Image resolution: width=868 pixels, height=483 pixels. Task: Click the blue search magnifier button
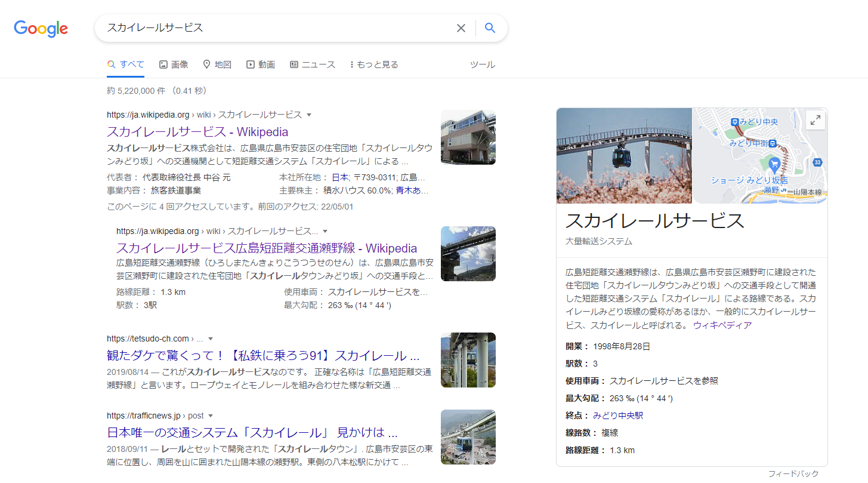490,28
